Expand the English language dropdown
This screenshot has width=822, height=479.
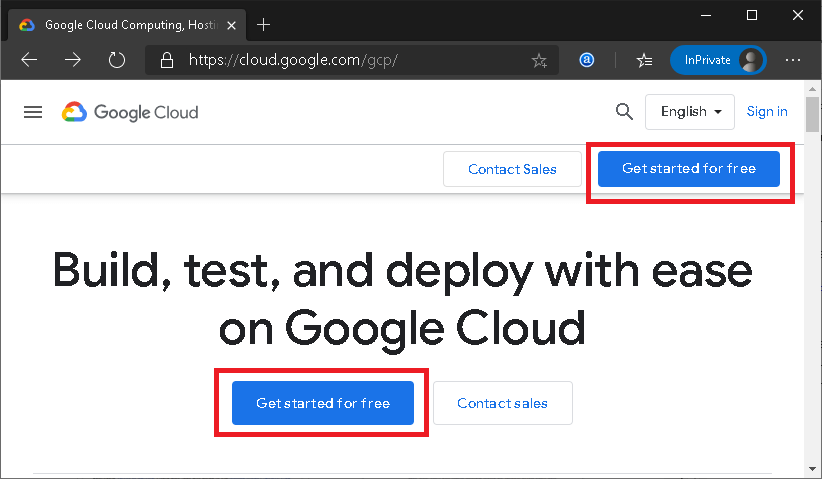(x=689, y=112)
